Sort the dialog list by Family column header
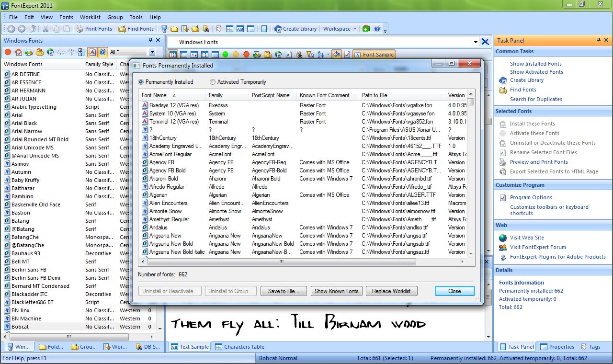The image size is (613, 364). (x=227, y=95)
